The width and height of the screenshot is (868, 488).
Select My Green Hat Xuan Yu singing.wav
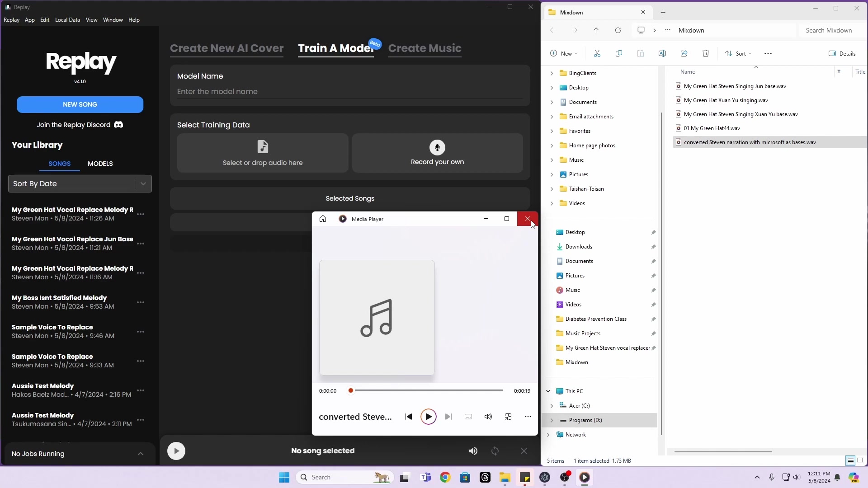(726, 100)
